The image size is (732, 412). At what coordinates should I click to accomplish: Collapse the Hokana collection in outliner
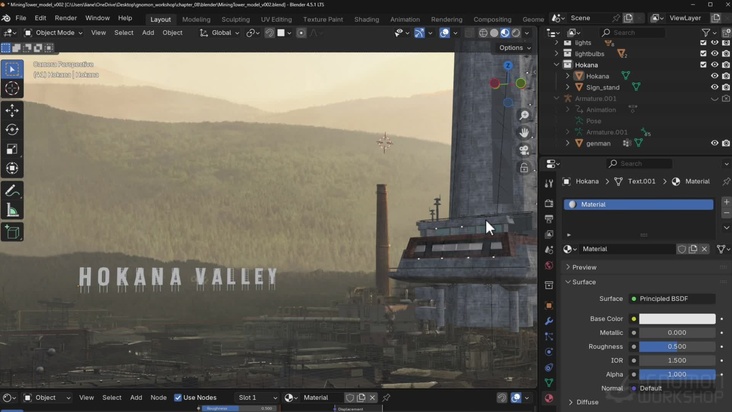tap(556, 65)
